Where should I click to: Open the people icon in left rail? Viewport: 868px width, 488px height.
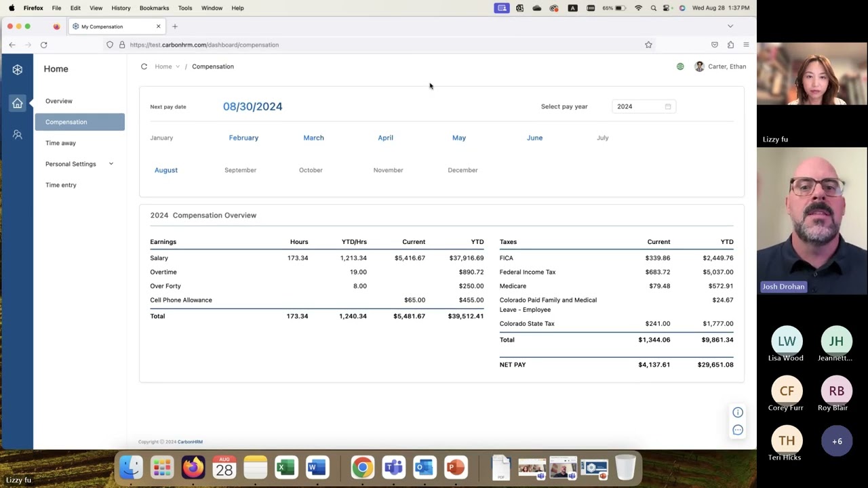[x=18, y=135]
